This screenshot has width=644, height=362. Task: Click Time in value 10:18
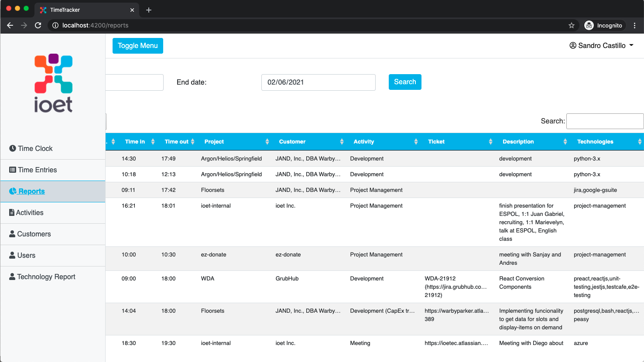pos(129,174)
